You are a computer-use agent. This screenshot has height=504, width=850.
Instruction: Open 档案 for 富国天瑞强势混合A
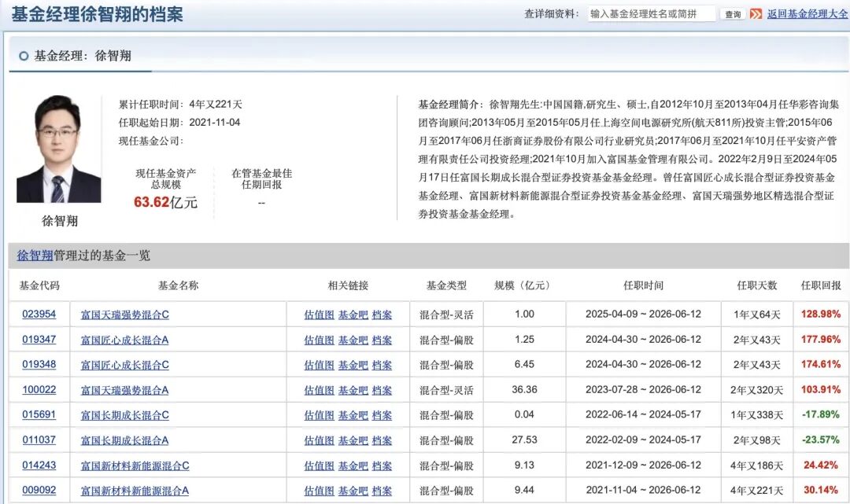382,390
